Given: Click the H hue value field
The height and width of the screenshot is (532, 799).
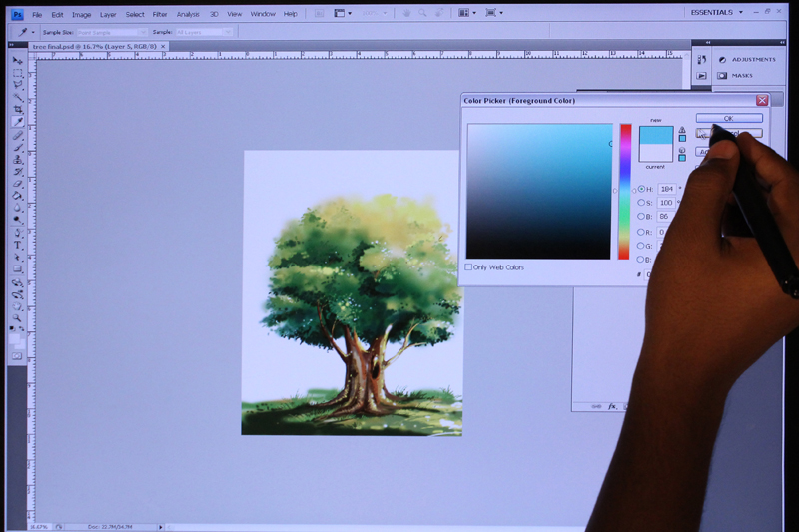Looking at the screenshot, I should [x=667, y=189].
